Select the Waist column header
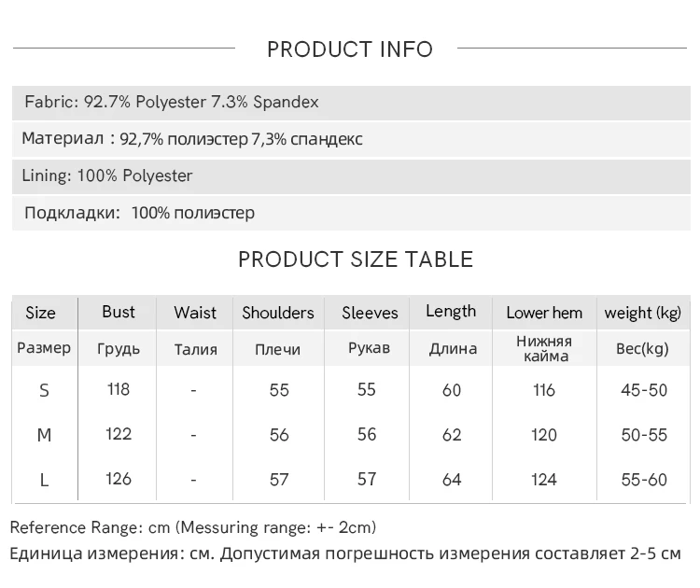The width and height of the screenshot is (700, 588). point(195,313)
